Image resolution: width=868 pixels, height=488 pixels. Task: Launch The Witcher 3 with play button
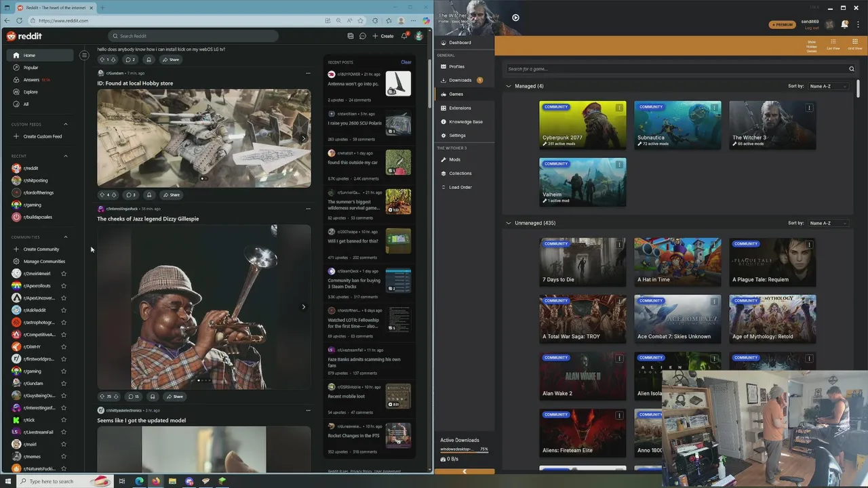click(x=515, y=18)
